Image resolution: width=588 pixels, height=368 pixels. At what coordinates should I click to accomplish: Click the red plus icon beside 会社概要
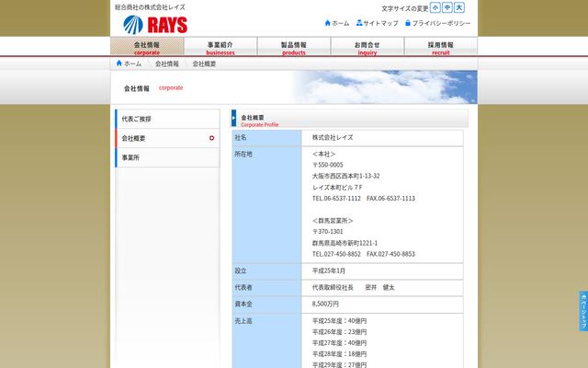pyautogui.click(x=212, y=138)
